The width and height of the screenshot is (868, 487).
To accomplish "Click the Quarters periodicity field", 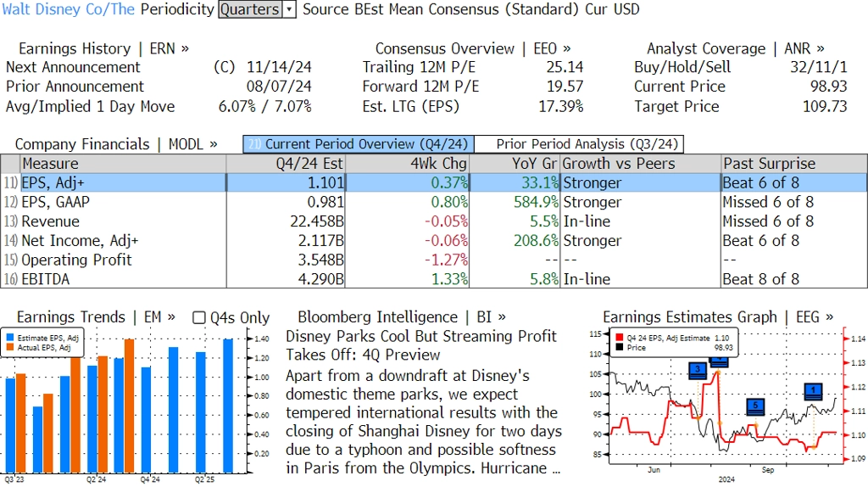I will tap(250, 9).
